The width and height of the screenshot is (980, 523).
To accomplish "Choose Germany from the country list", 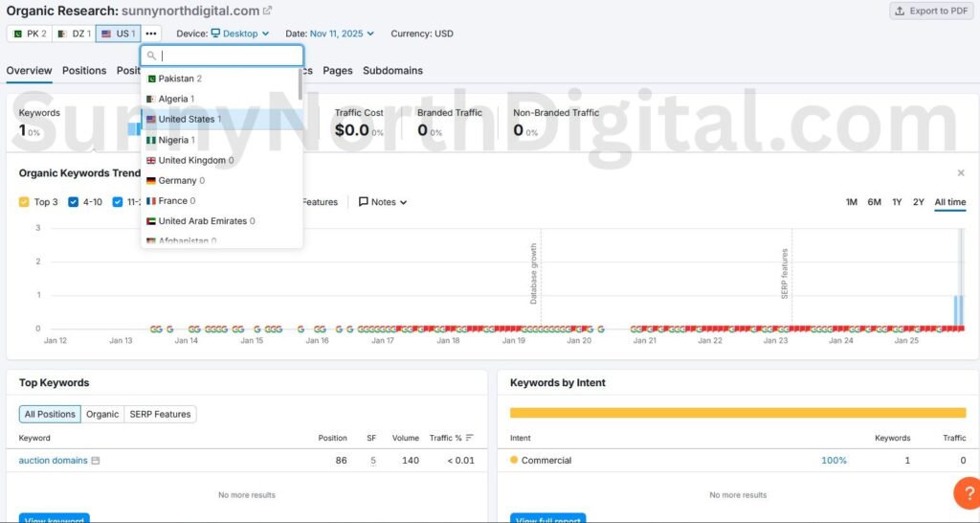I will point(220,180).
